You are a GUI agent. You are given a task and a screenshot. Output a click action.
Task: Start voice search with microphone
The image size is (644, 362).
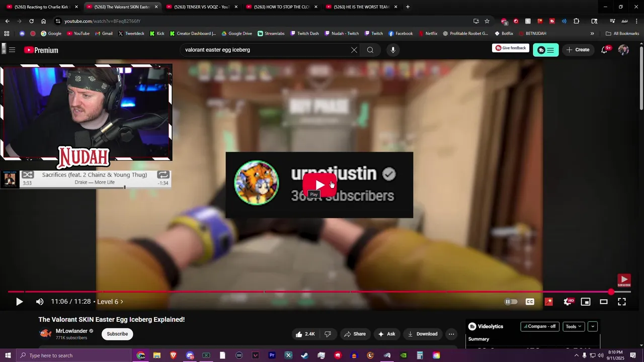393,50
